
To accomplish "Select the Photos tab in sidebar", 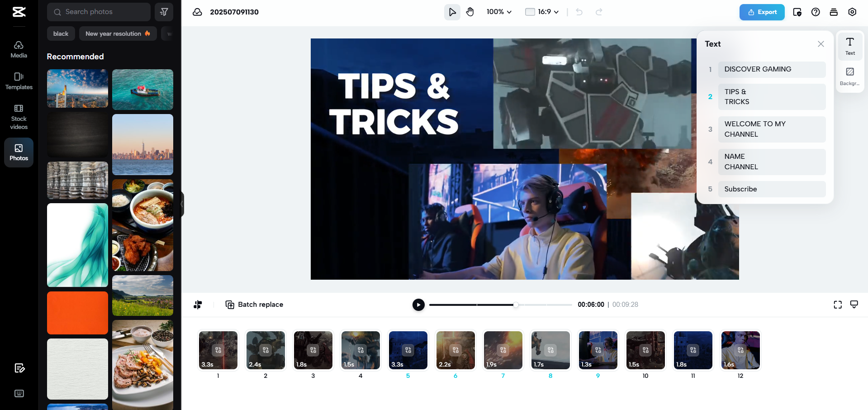I will (x=19, y=153).
